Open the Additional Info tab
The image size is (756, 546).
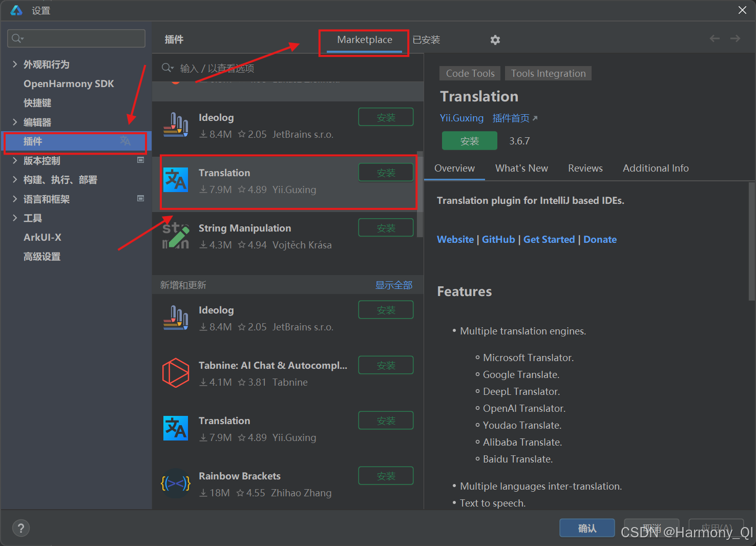[656, 168]
